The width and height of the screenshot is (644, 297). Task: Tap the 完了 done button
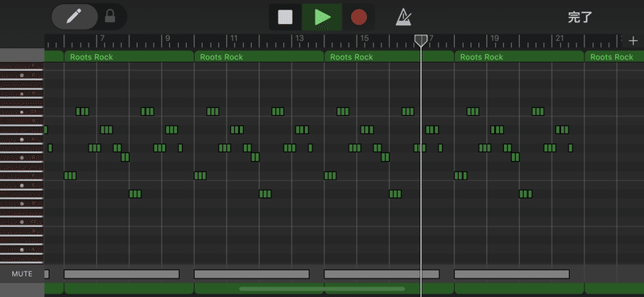point(580,17)
